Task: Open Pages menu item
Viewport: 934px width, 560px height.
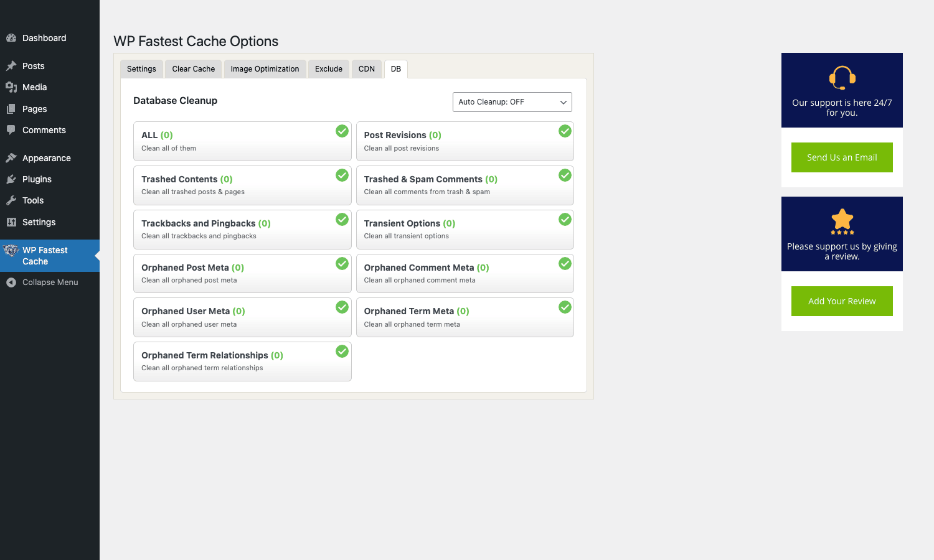Action: [x=50, y=109]
